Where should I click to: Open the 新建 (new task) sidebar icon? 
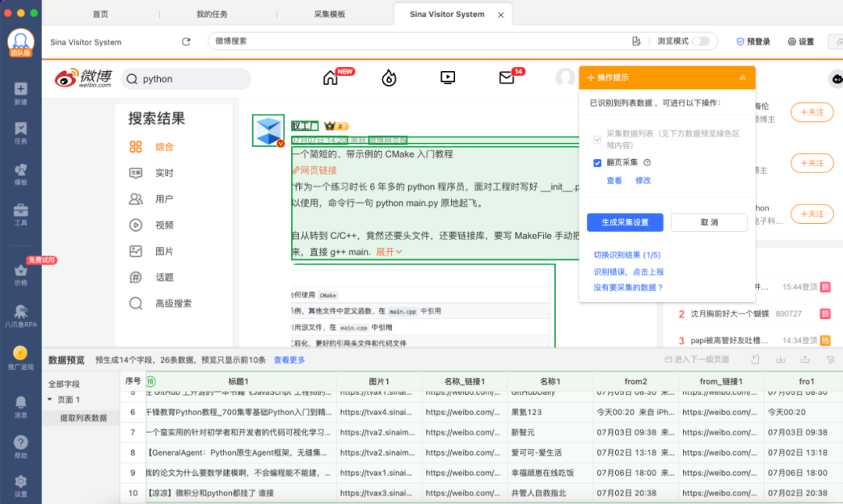(x=20, y=94)
